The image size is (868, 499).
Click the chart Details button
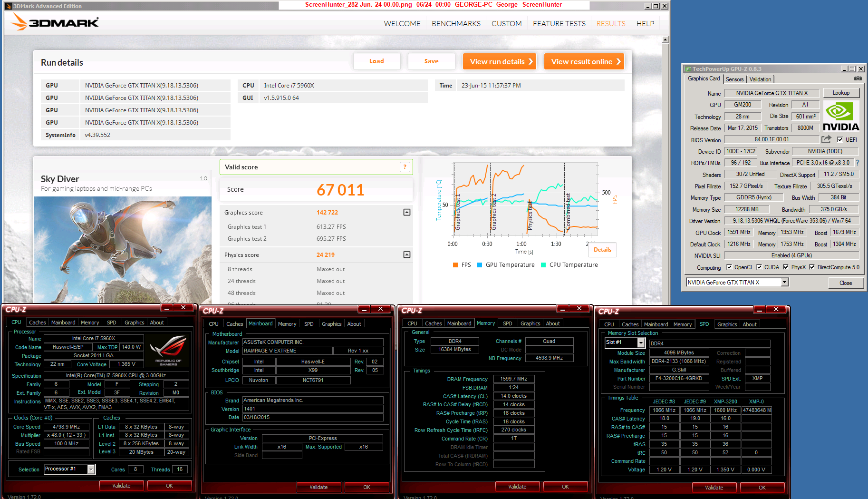(x=602, y=250)
